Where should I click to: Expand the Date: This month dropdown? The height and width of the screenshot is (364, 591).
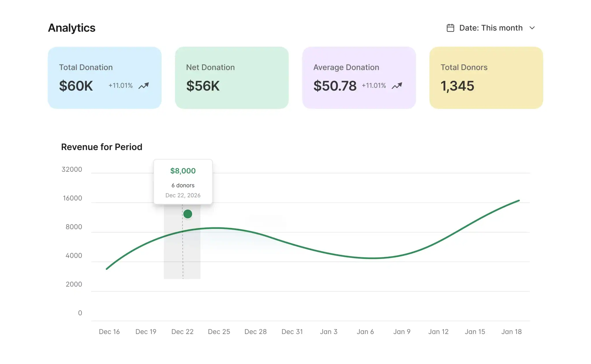click(491, 28)
